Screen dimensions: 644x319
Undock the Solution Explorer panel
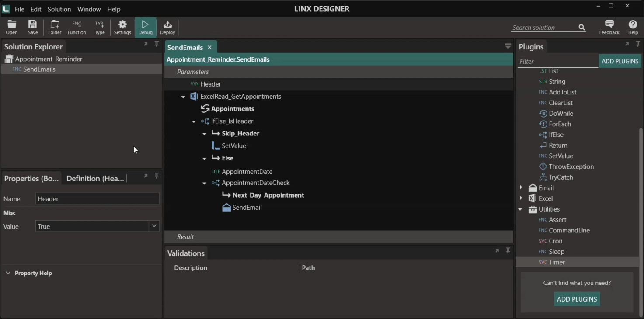[x=146, y=44]
